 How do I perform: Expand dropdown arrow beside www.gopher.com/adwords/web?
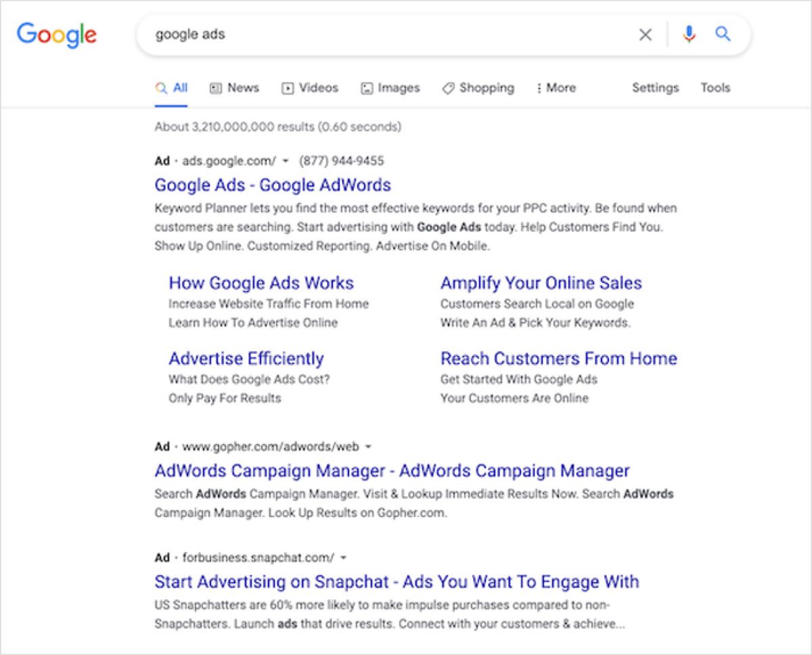coord(368,447)
